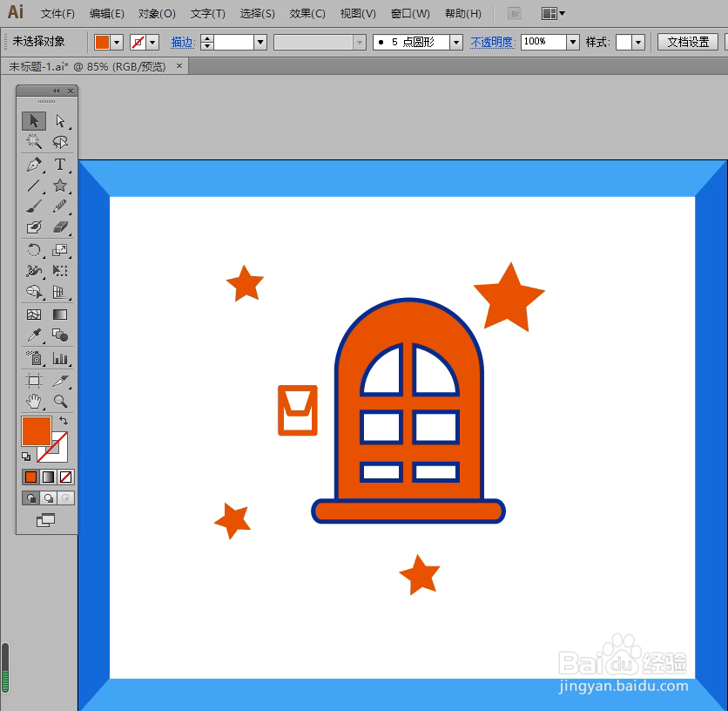
Task: Activate the Hand tool
Action: click(x=34, y=401)
